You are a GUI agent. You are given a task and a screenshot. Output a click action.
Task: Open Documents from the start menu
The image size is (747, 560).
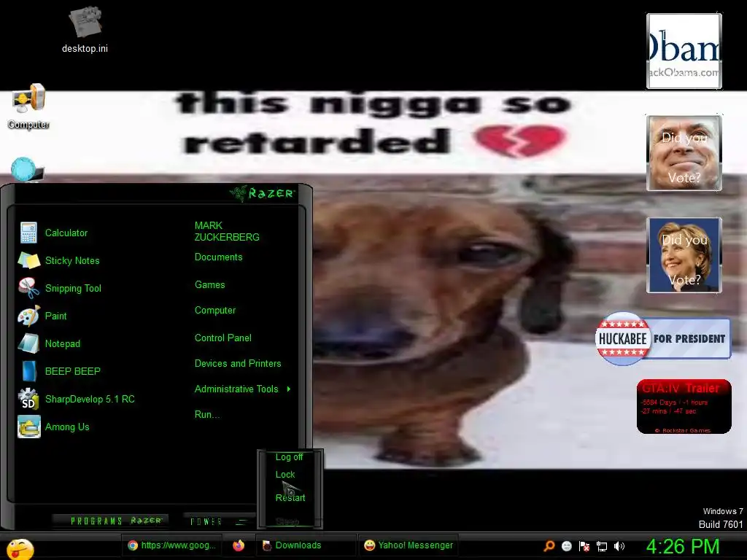[218, 257]
